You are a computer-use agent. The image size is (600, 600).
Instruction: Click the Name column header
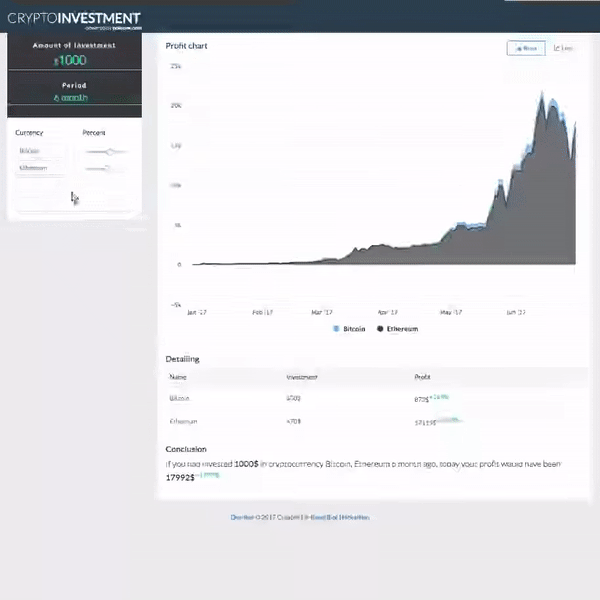point(178,377)
